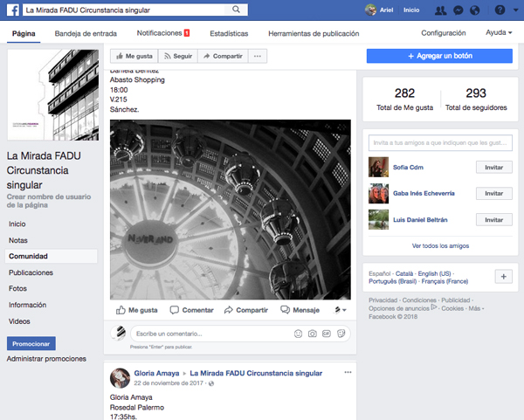
Task: Open Luis Daniel Beltrán's profile picture
Action: (x=378, y=219)
